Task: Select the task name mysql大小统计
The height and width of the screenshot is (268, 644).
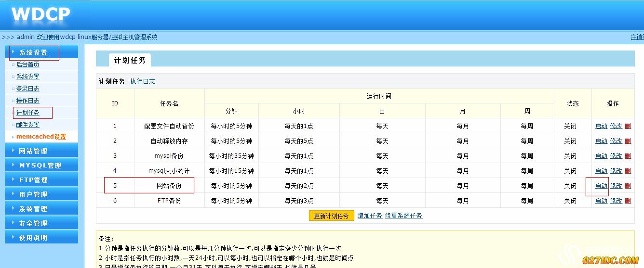Action: 169,171
